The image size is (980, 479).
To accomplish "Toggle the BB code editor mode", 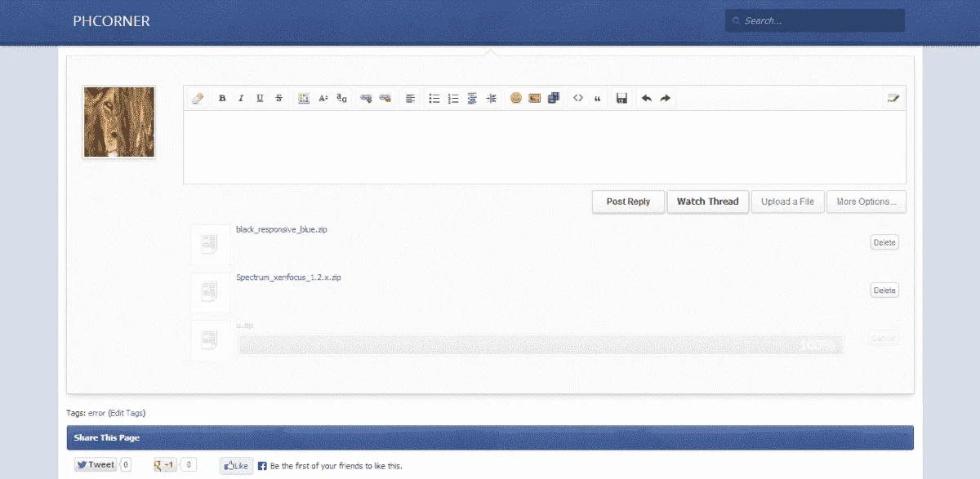I will (x=893, y=98).
